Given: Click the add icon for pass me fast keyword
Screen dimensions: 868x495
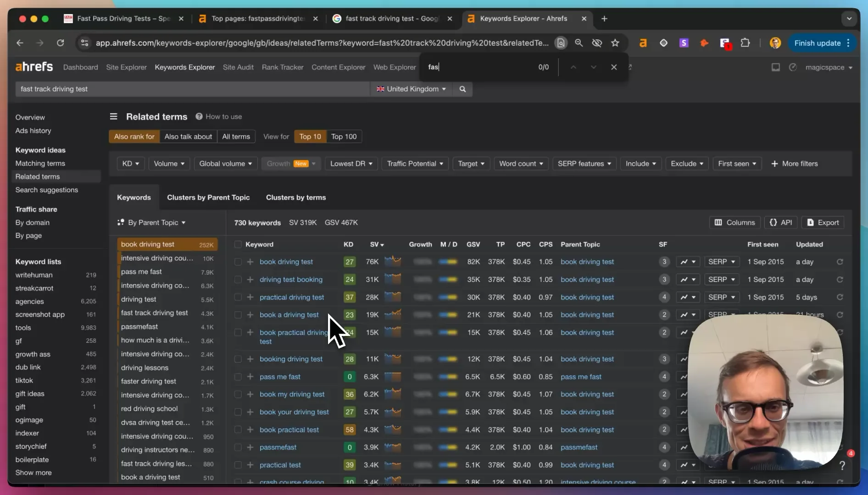Looking at the screenshot, I should [250, 377].
